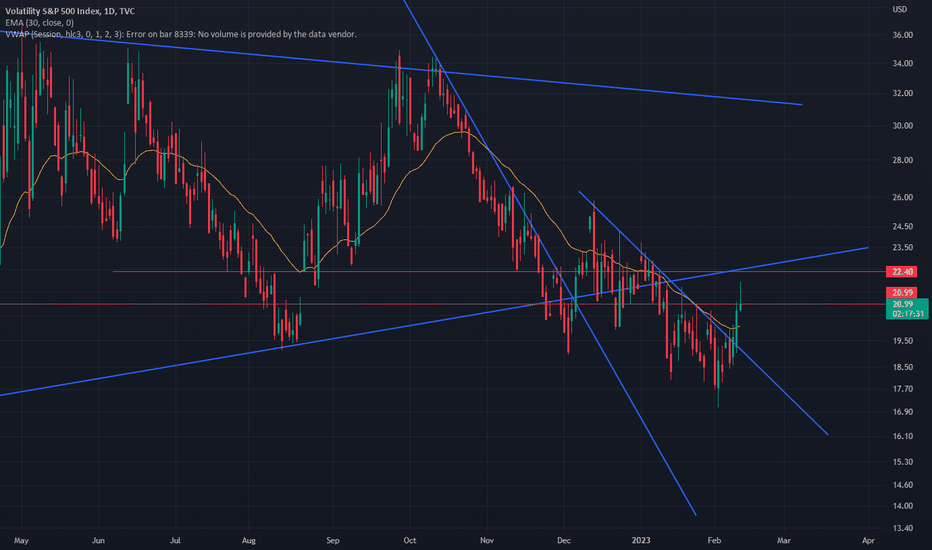The height and width of the screenshot is (550, 932).
Task: Click the Jul label on time axis
Action: [x=175, y=540]
